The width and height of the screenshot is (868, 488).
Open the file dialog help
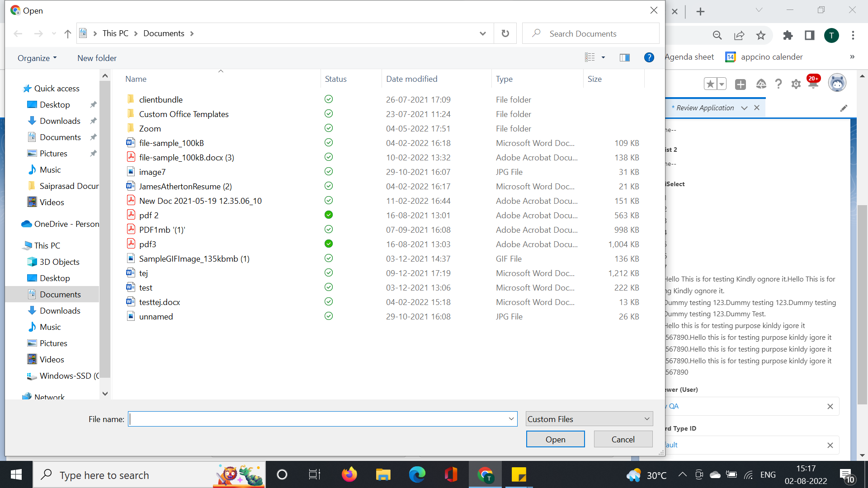pos(649,57)
